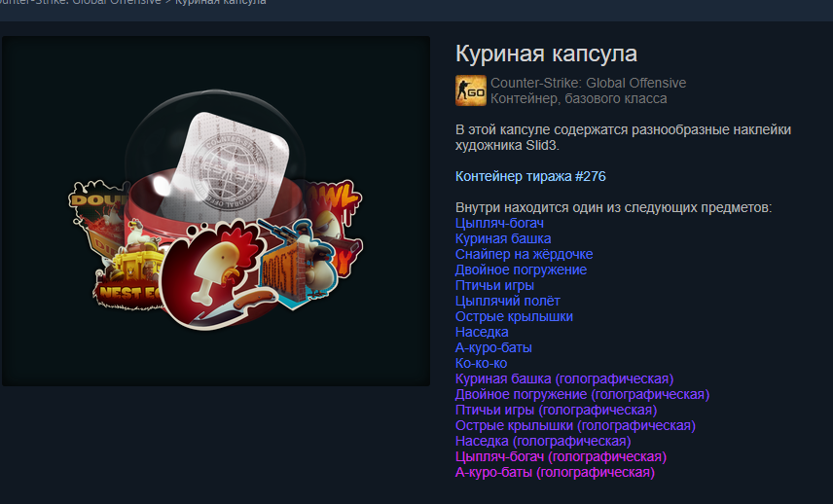Select Двойное погружение (голографическая) link
This screenshot has height=504, width=833.
coord(582,394)
